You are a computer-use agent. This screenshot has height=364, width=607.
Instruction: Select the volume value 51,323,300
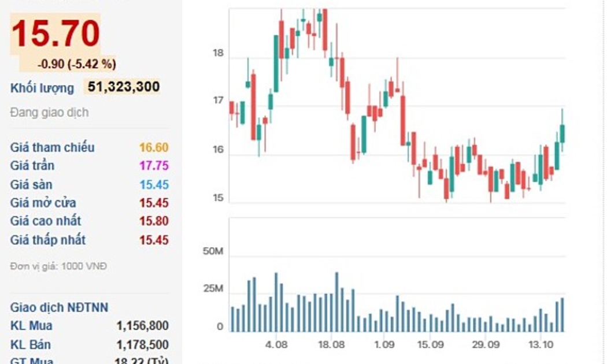pyautogui.click(x=123, y=87)
